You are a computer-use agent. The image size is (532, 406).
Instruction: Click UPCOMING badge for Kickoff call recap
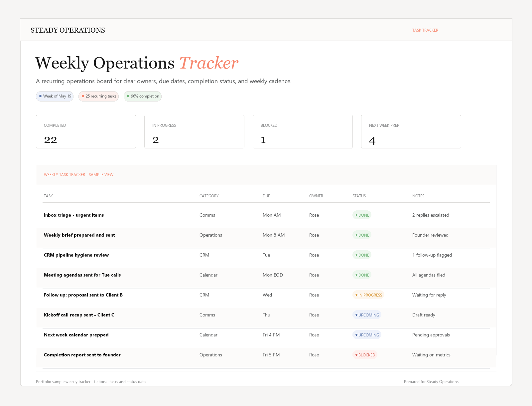pyautogui.click(x=367, y=315)
